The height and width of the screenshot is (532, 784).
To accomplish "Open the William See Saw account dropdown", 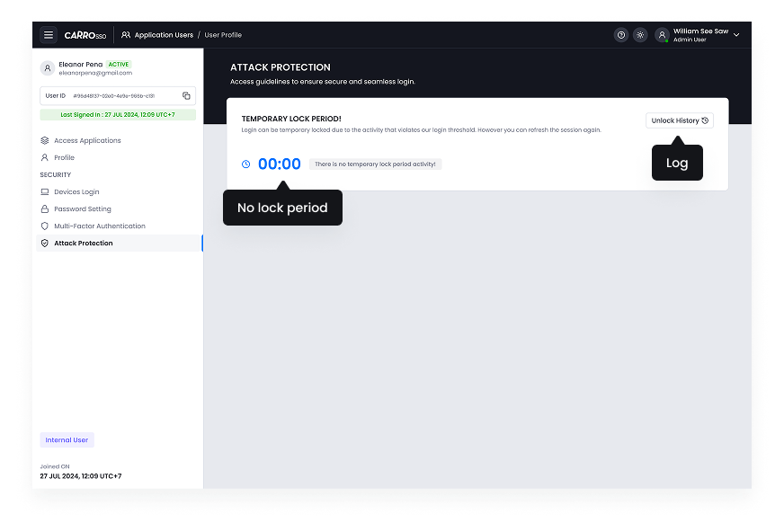I will tap(738, 34).
